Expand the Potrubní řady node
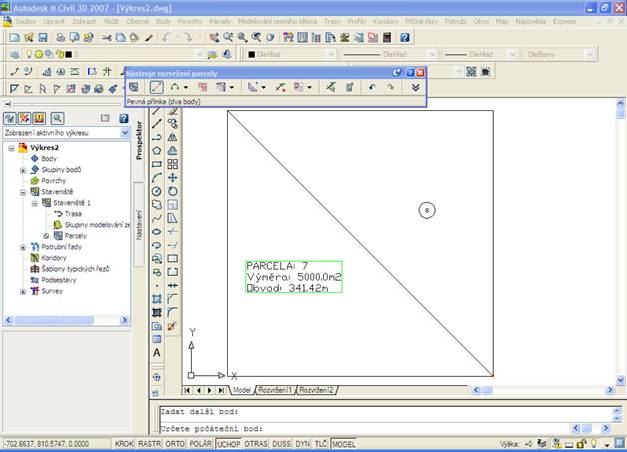627x452 pixels. pos(23,247)
